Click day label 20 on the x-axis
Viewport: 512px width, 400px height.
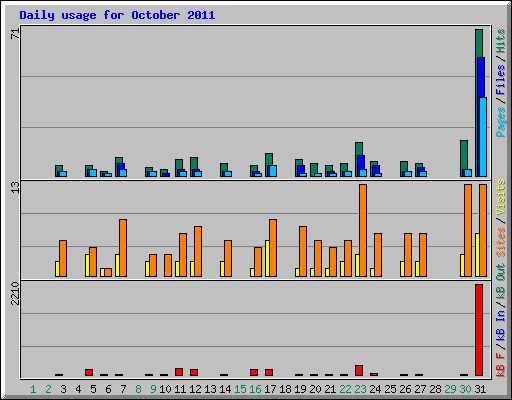point(315,389)
